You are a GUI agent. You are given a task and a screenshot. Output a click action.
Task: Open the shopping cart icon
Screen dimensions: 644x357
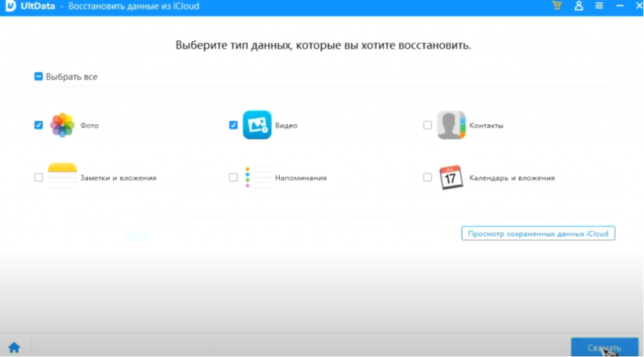(x=557, y=6)
